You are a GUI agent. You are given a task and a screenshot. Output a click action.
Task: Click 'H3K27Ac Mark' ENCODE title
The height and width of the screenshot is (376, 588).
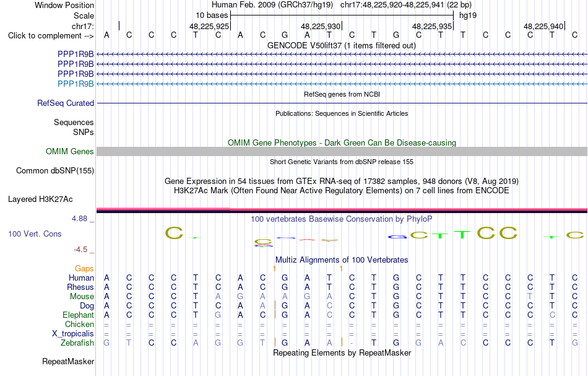[342, 190]
